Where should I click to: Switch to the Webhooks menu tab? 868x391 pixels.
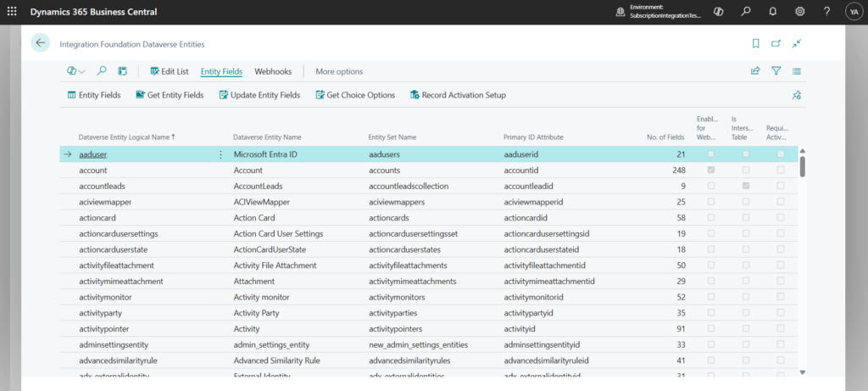273,71
